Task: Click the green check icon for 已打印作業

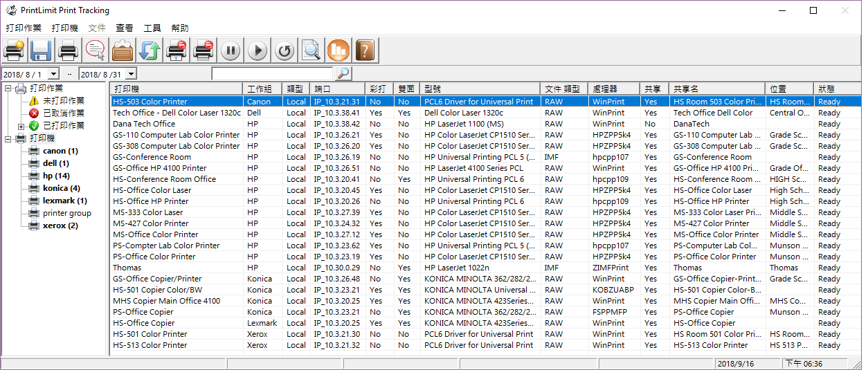Action: point(34,126)
